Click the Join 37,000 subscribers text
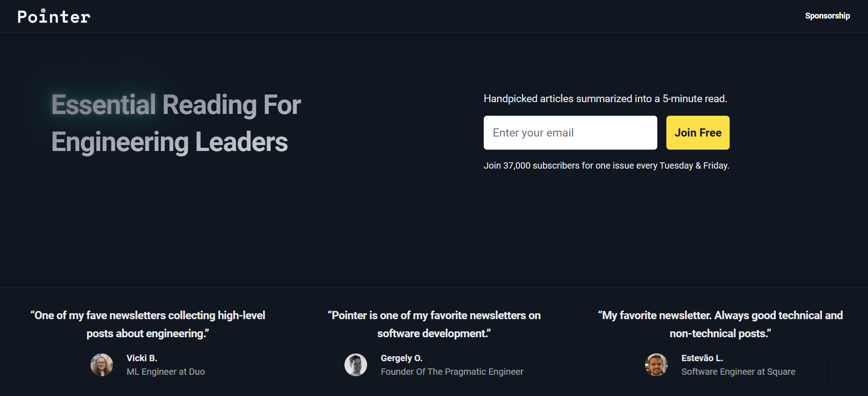The height and width of the screenshot is (396, 868). click(606, 165)
